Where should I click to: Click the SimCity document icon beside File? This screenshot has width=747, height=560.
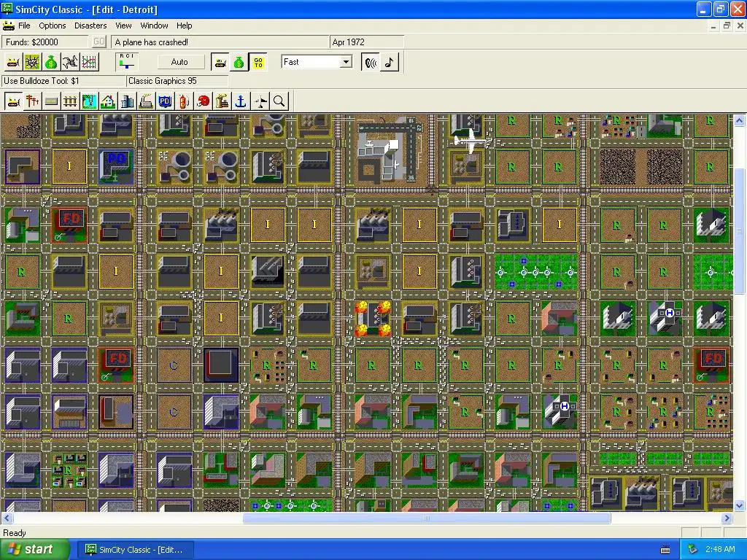(x=8, y=26)
